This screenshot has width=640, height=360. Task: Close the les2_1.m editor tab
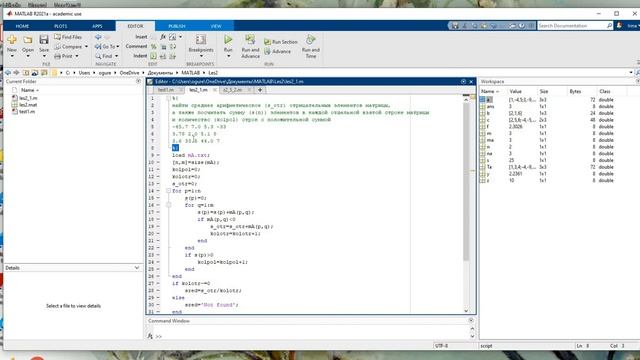click(214, 90)
